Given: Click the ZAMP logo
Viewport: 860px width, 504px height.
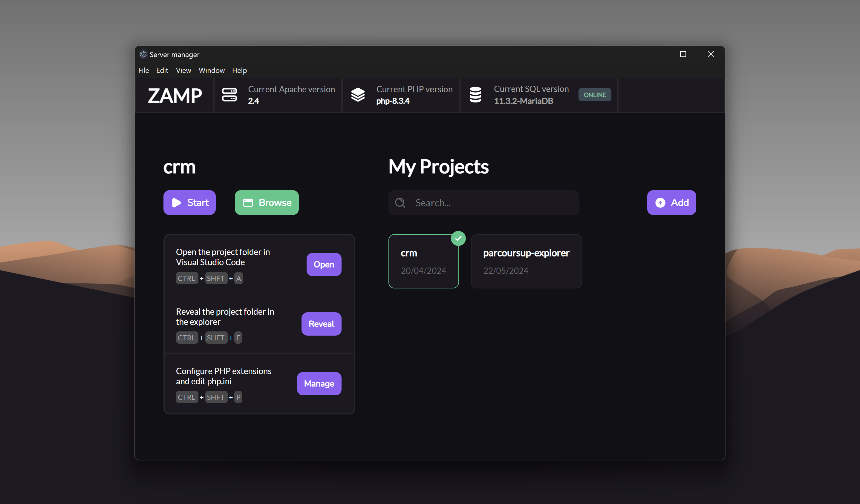Looking at the screenshot, I should [x=175, y=96].
